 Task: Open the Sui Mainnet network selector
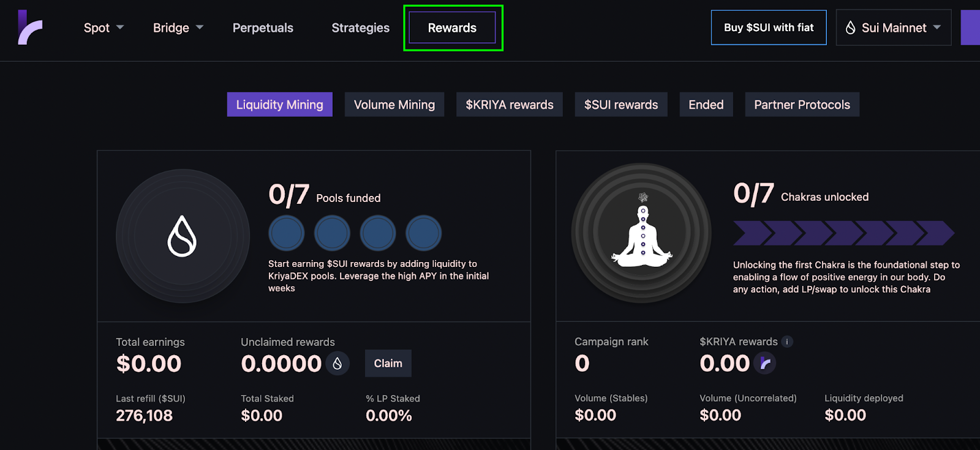893,28
